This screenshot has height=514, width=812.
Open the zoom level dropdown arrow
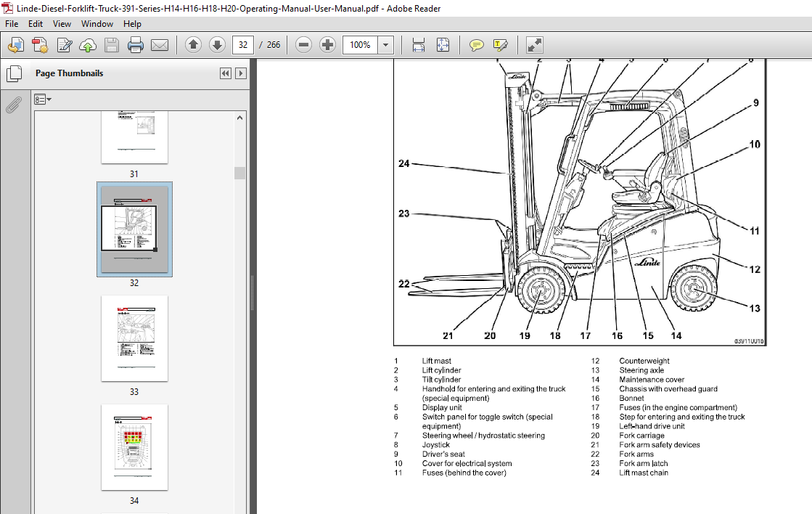tap(385, 45)
